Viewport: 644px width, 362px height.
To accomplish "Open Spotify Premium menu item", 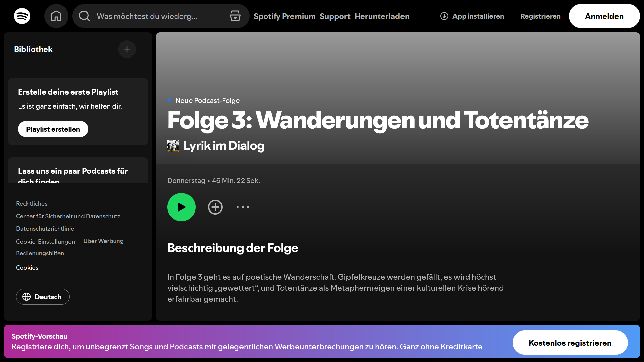I will [x=284, y=16].
